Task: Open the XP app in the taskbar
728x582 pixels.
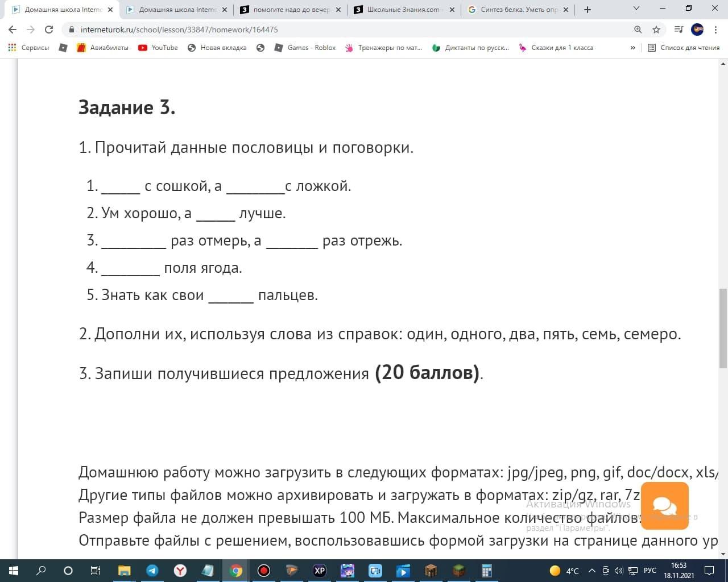Action: click(x=320, y=571)
